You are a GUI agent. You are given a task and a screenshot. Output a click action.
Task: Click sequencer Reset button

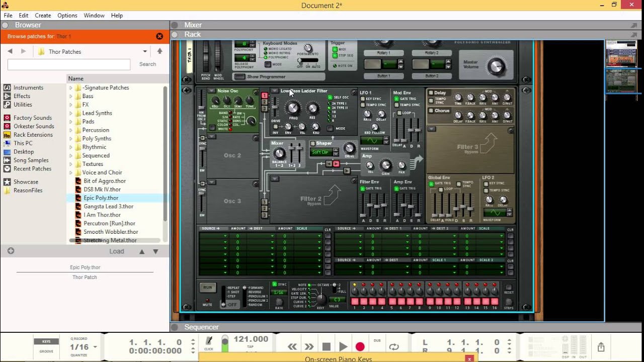[x=509, y=287]
